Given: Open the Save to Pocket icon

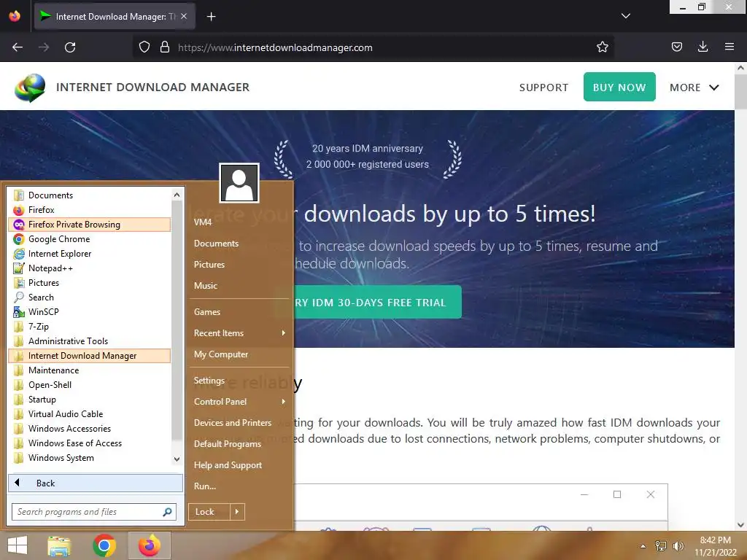Looking at the screenshot, I should [676, 47].
